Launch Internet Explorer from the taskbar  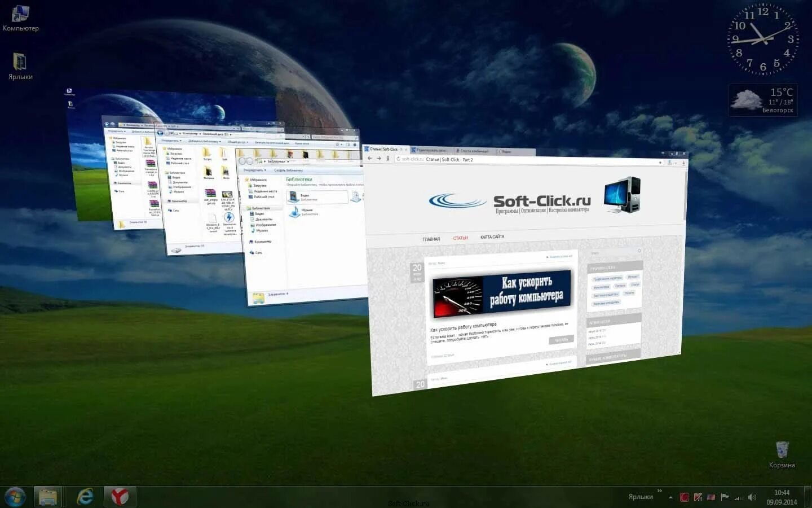click(x=85, y=497)
